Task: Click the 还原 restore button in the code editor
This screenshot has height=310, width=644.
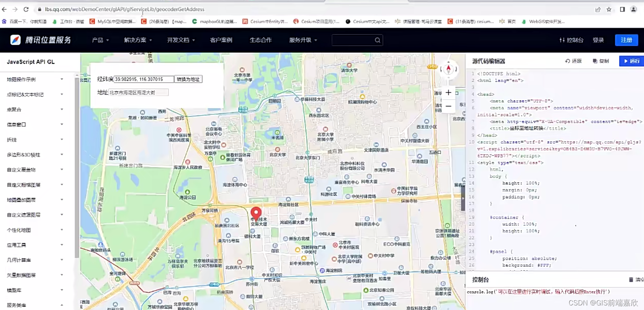Action: pos(574,61)
